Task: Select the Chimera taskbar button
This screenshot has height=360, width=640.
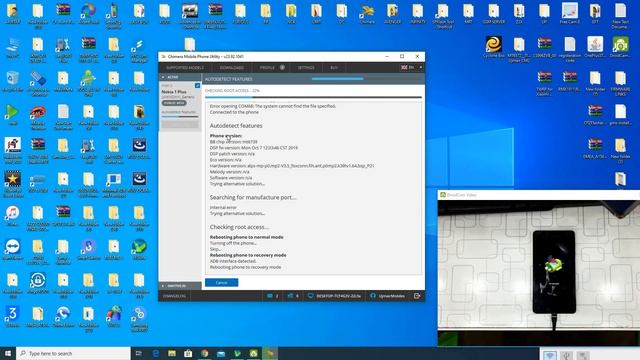Action: [270, 353]
